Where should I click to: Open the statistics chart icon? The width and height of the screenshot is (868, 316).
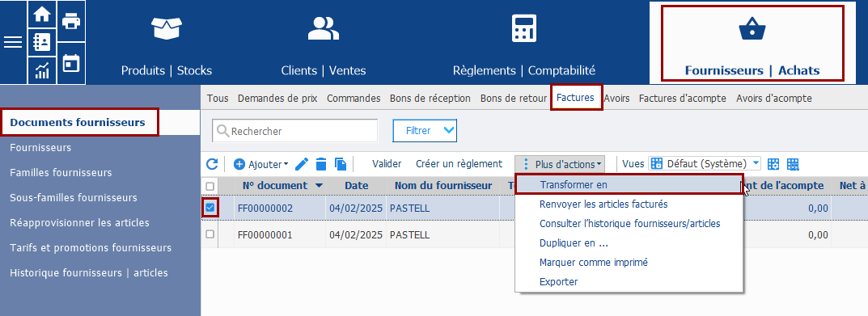[42, 70]
